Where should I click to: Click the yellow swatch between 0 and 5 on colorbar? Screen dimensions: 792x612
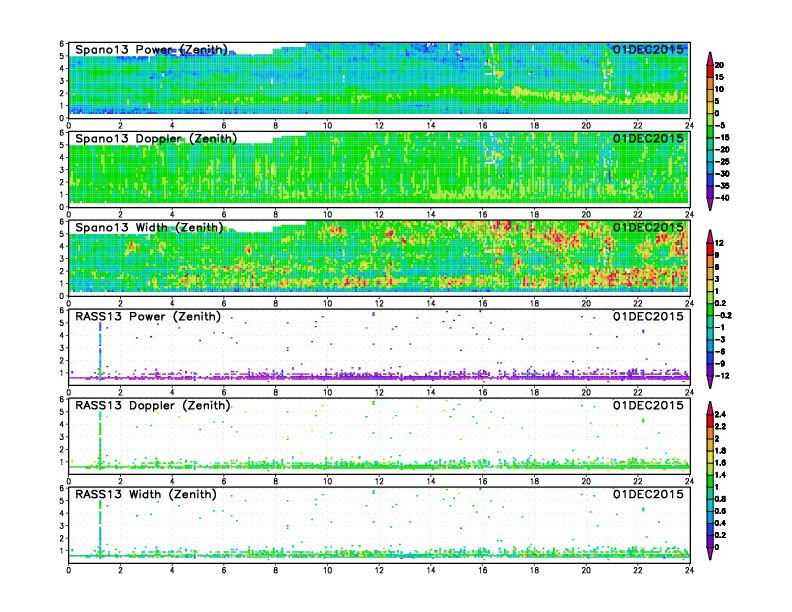pos(710,108)
